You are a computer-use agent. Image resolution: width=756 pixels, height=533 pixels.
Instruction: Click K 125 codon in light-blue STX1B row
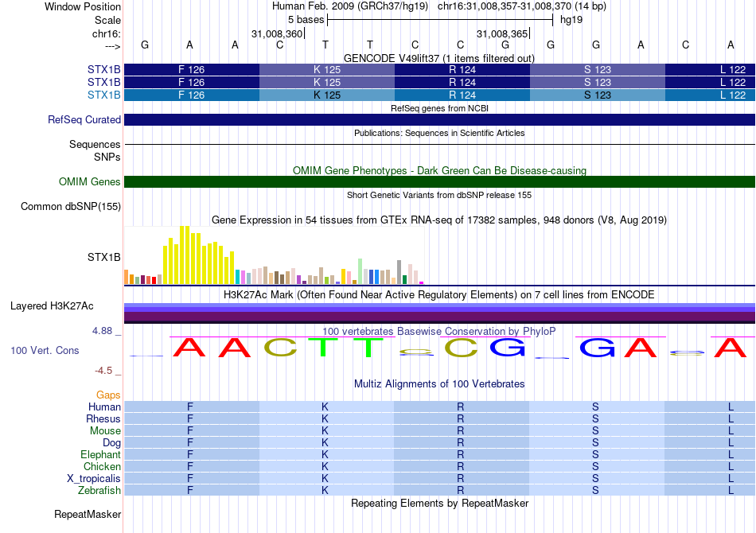327,95
